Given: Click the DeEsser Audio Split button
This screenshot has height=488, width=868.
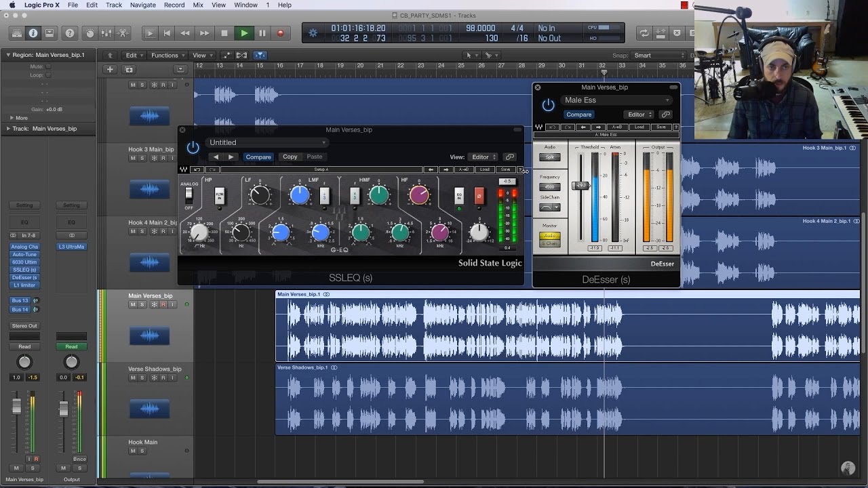Looking at the screenshot, I should [x=550, y=157].
